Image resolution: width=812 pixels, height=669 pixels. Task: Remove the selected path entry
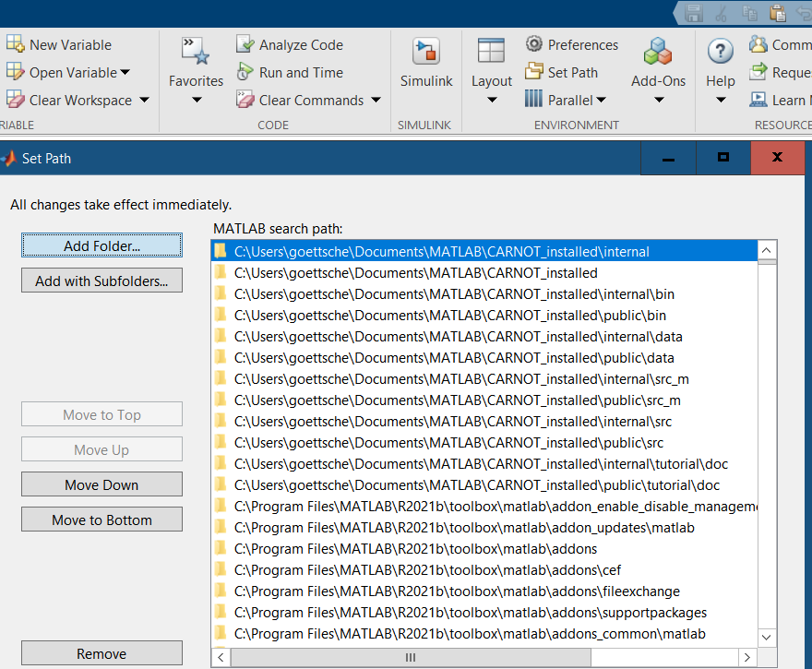(x=101, y=653)
